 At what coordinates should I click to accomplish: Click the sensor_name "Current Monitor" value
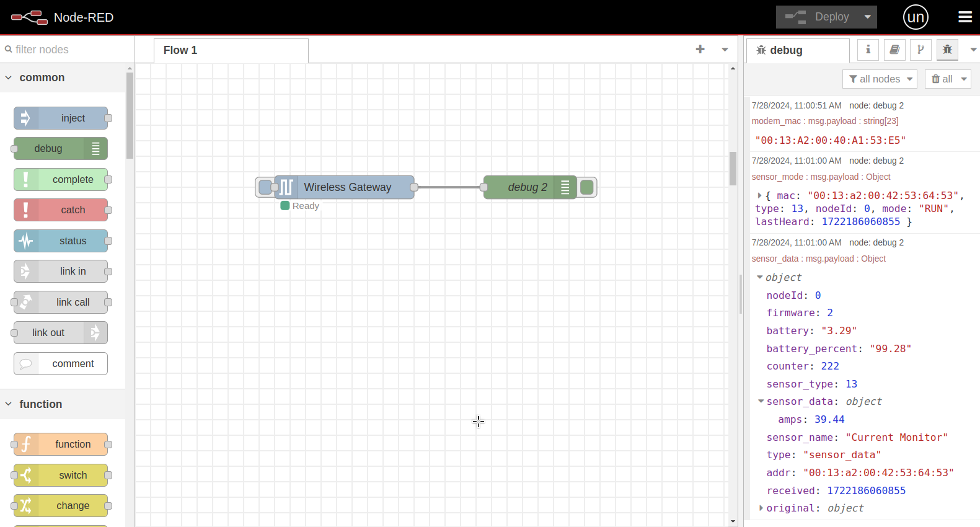click(x=896, y=437)
